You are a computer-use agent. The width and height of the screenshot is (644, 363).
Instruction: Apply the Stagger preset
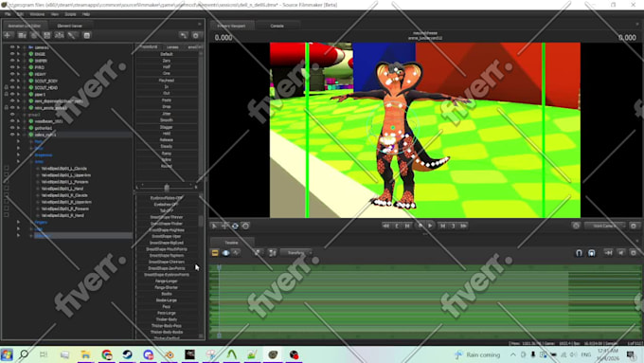[x=167, y=127]
